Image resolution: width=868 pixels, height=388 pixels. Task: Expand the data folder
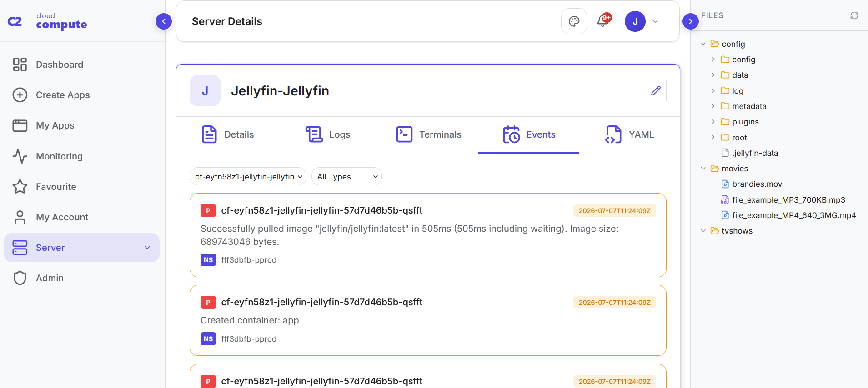713,75
